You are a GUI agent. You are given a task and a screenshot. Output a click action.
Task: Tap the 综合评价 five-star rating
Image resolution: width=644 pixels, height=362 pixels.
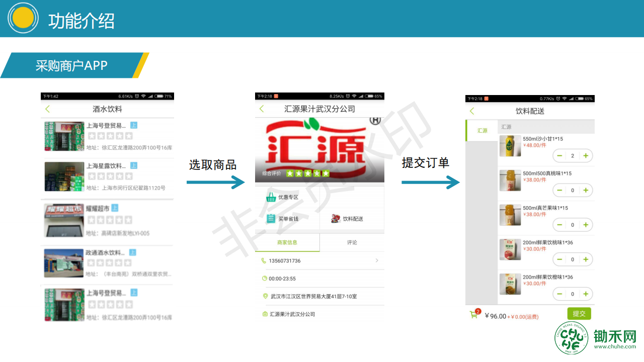click(x=307, y=173)
